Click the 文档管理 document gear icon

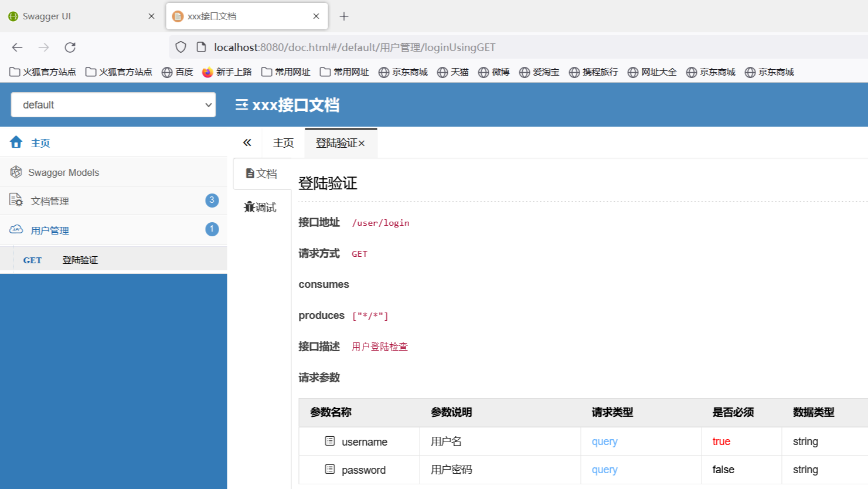pyautogui.click(x=16, y=201)
